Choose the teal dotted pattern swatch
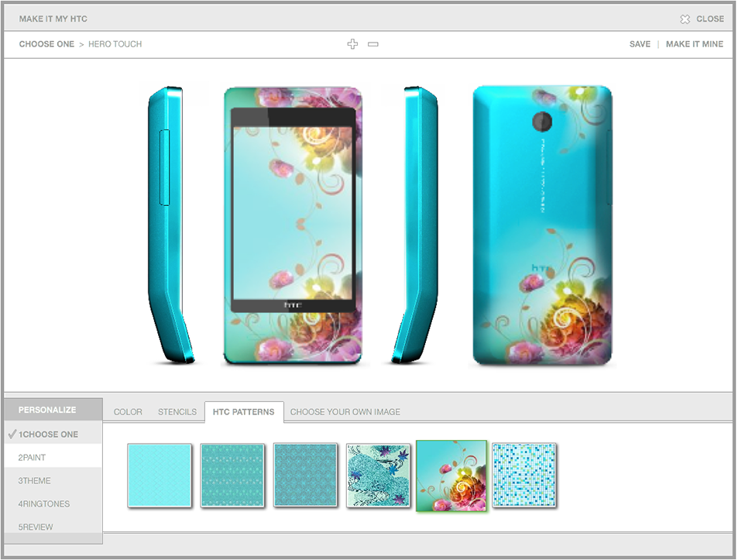The height and width of the screenshot is (560, 738). [232, 476]
